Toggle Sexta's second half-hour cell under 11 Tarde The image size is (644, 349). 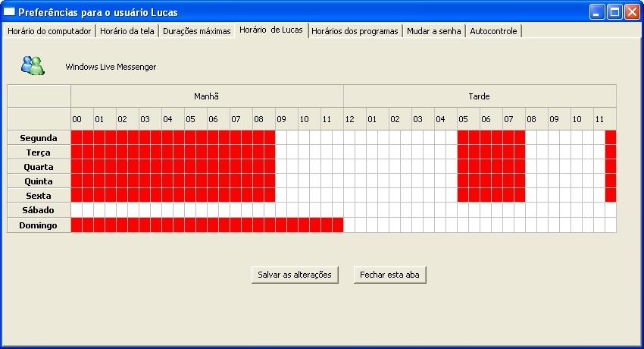611,195
